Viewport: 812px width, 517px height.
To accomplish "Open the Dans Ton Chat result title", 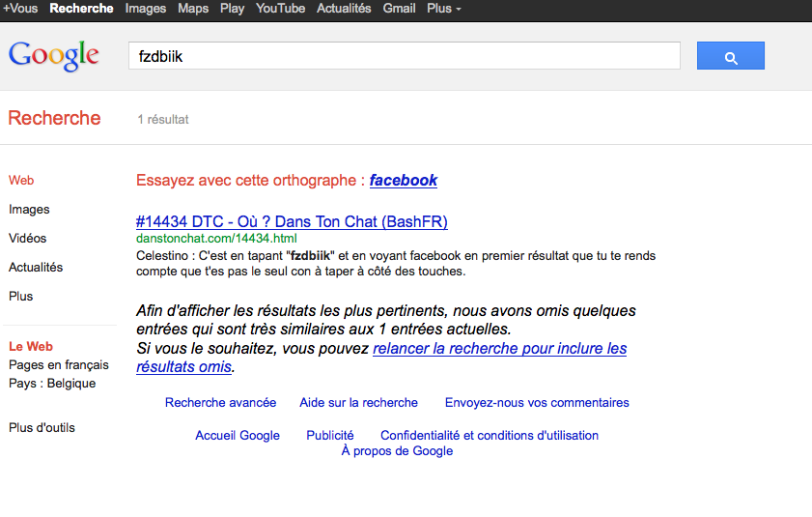I will (x=292, y=222).
